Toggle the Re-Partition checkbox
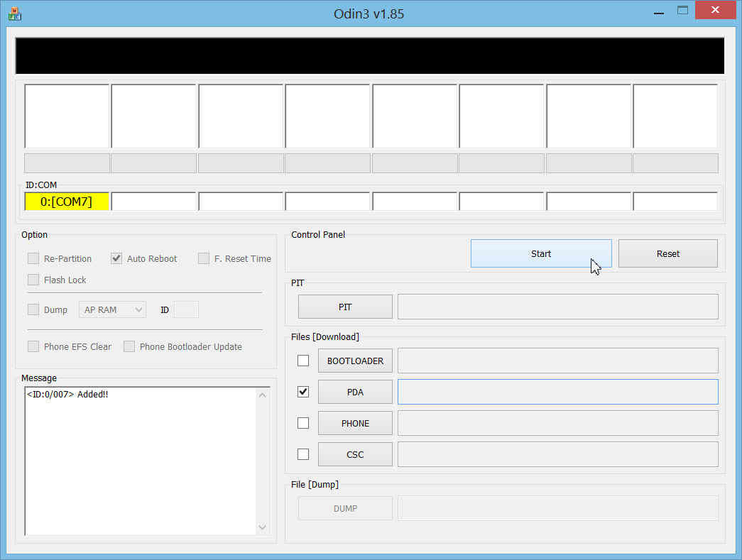742x560 pixels. coord(33,258)
